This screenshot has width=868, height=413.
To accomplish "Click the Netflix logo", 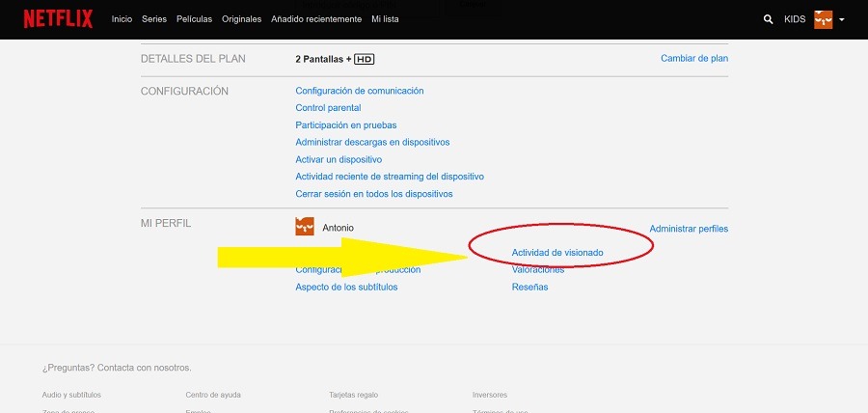I will pyautogui.click(x=58, y=19).
